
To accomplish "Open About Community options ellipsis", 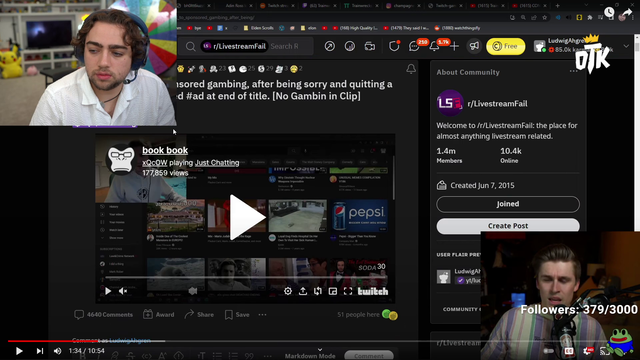I will click(573, 71).
